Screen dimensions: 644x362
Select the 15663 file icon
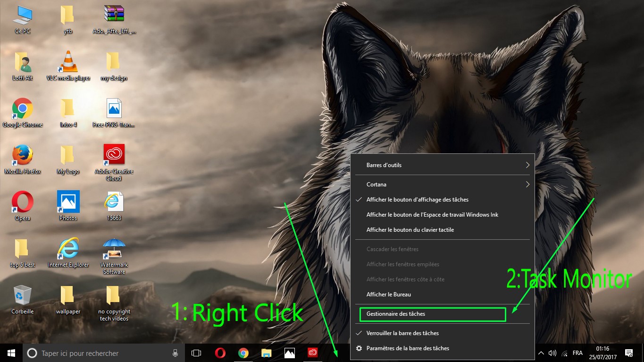tap(114, 206)
